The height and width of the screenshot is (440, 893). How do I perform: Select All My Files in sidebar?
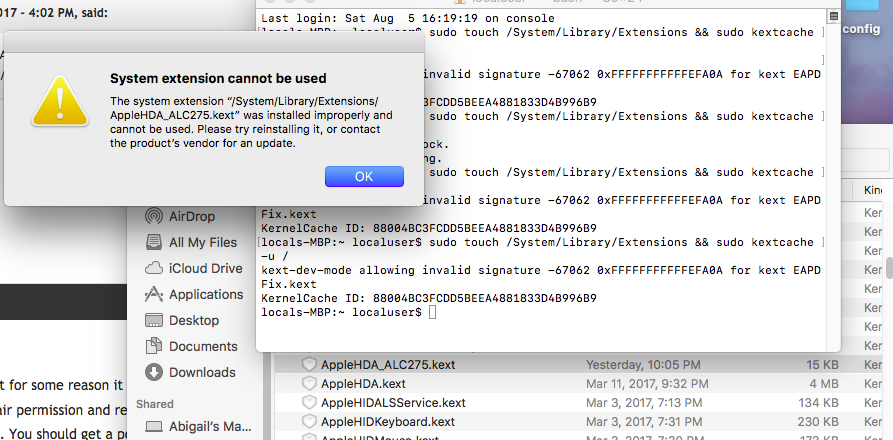tap(202, 242)
